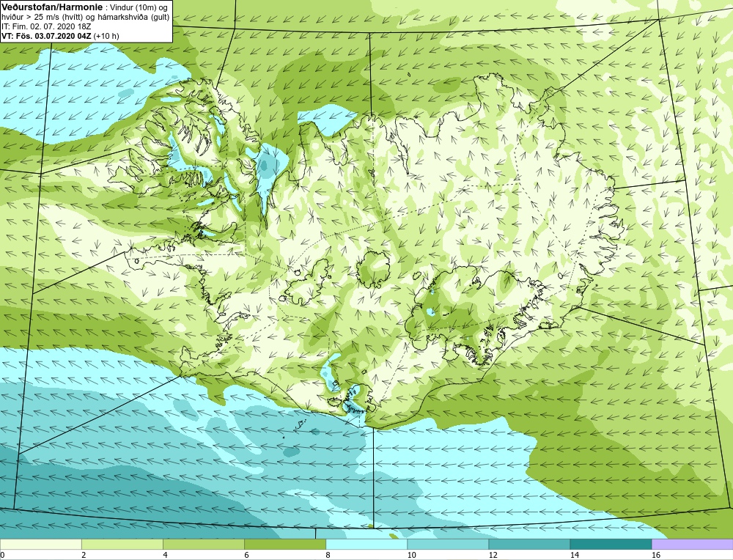Click the legend scale label '6'
This screenshot has height=560, width=733.
point(246,555)
